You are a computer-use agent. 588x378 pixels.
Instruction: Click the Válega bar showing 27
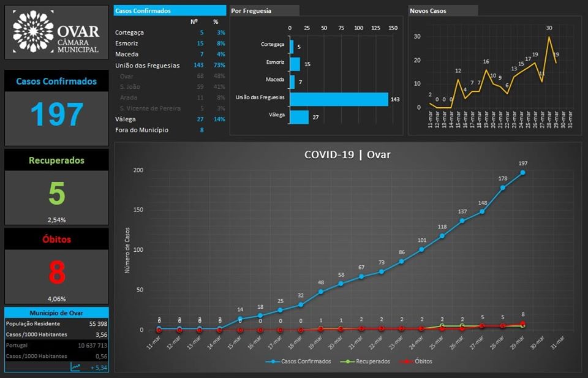click(x=300, y=116)
